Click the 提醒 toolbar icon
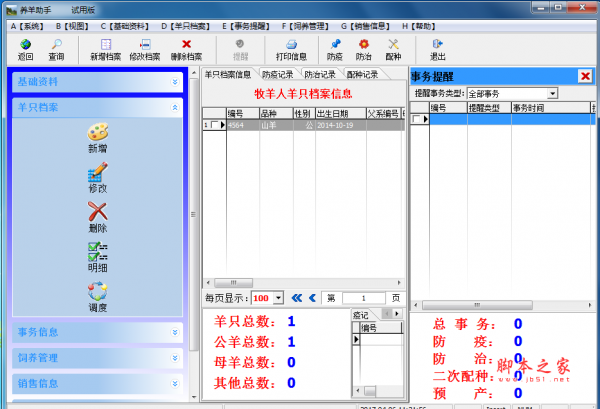 click(240, 44)
